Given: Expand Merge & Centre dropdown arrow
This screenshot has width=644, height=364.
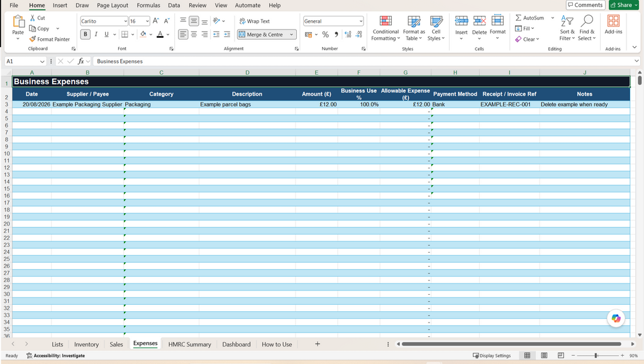Looking at the screenshot, I should coord(291,35).
